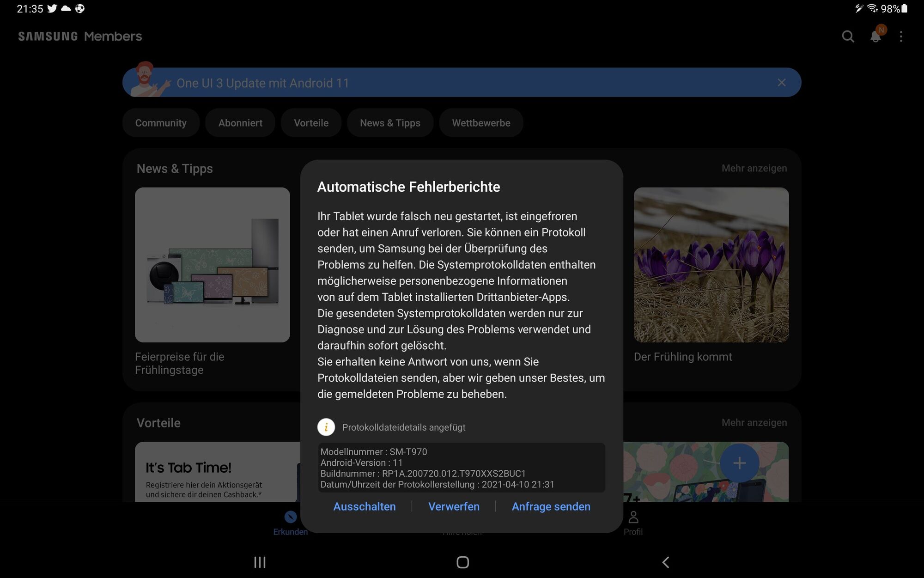924x578 pixels.
Task: Click the Vorteile section heading
Action: point(158,423)
